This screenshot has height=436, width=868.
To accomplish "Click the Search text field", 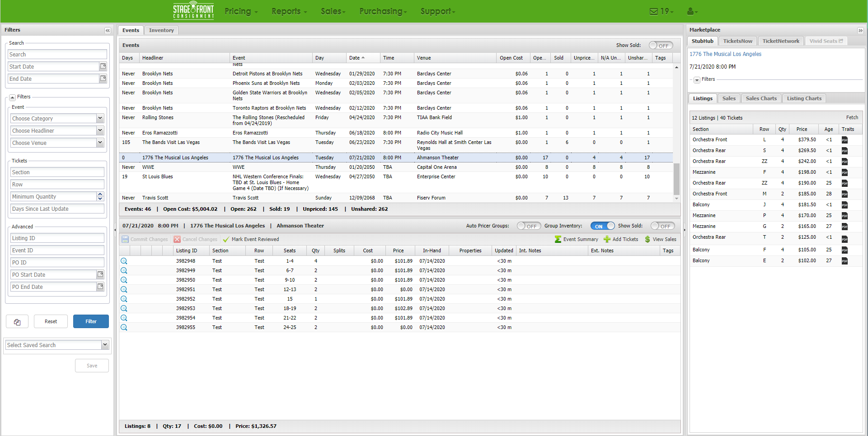I will click(57, 54).
